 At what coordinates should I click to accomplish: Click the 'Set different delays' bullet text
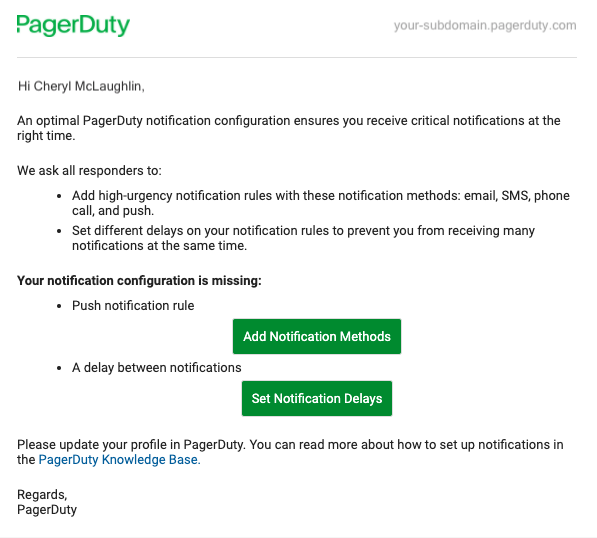303,238
